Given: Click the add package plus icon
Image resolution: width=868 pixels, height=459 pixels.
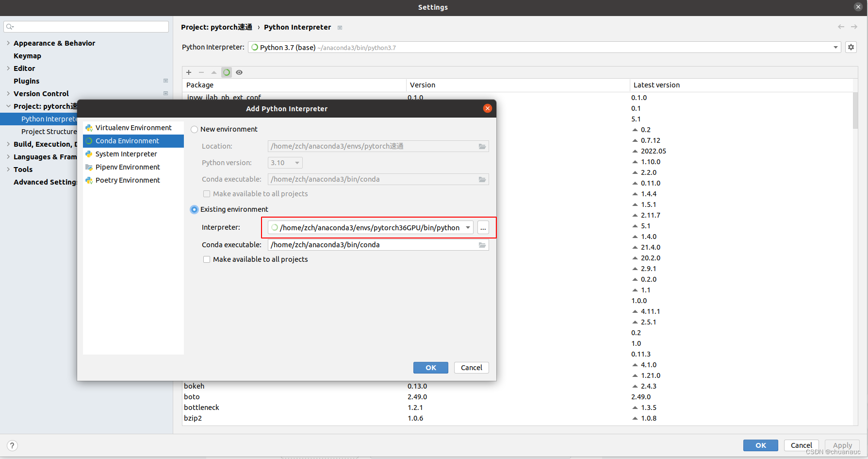Looking at the screenshot, I should 189,72.
